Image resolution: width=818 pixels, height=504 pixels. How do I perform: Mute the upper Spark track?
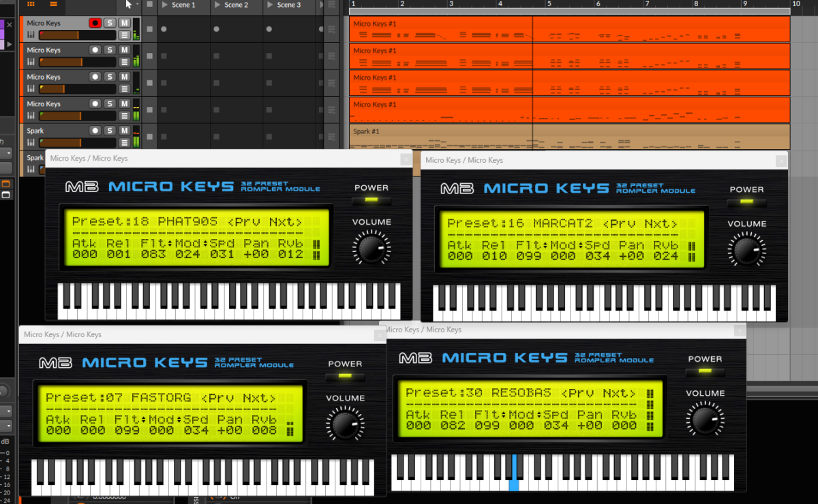(124, 131)
